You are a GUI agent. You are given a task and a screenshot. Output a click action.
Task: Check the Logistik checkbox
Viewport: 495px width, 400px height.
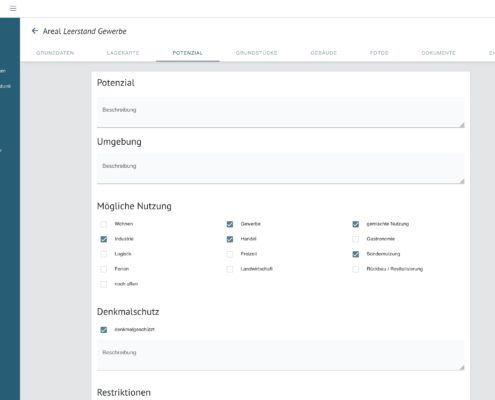(x=104, y=254)
